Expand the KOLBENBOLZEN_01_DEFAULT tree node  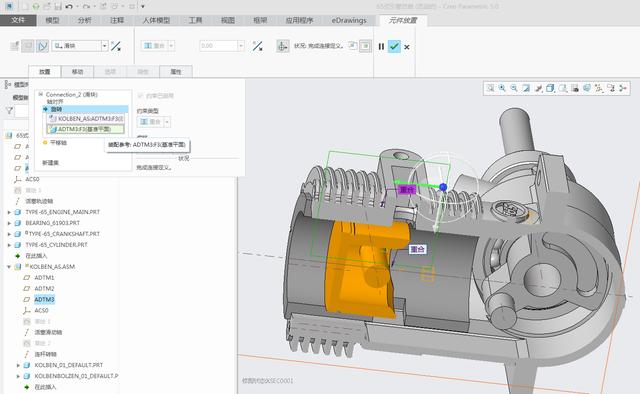(18, 376)
